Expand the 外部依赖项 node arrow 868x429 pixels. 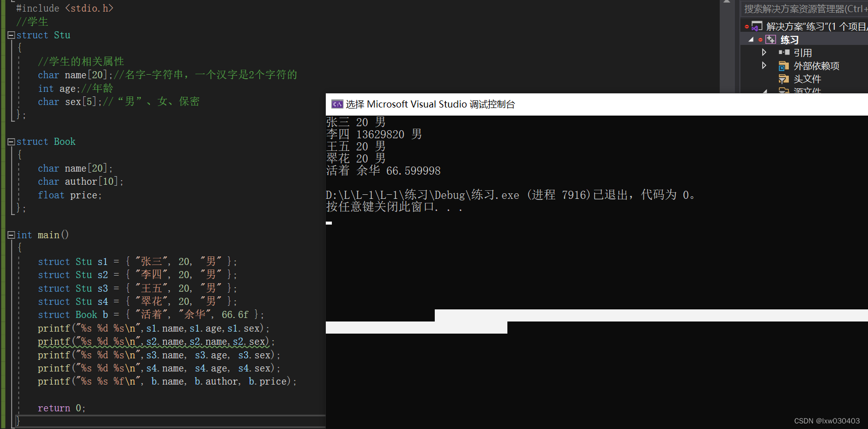click(x=764, y=66)
